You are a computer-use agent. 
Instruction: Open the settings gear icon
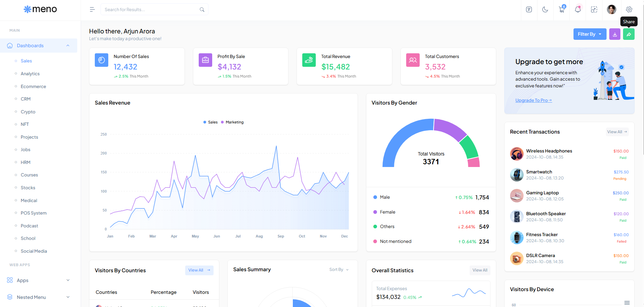click(x=629, y=9)
